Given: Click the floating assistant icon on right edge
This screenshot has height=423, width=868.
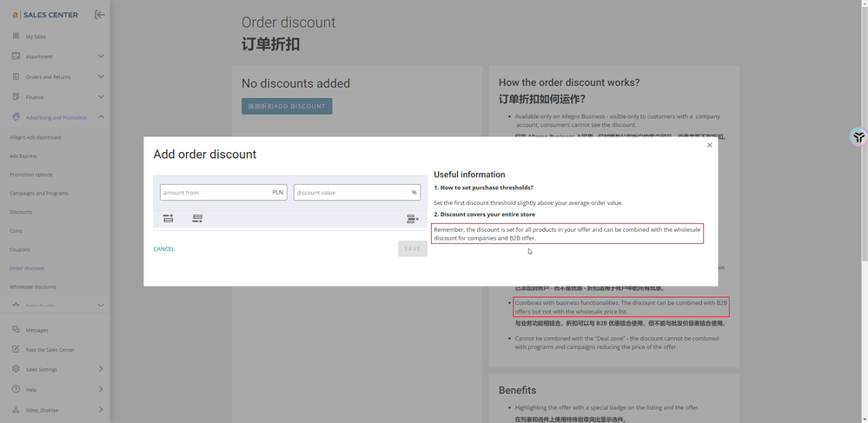Looking at the screenshot, I should (858, 137).
